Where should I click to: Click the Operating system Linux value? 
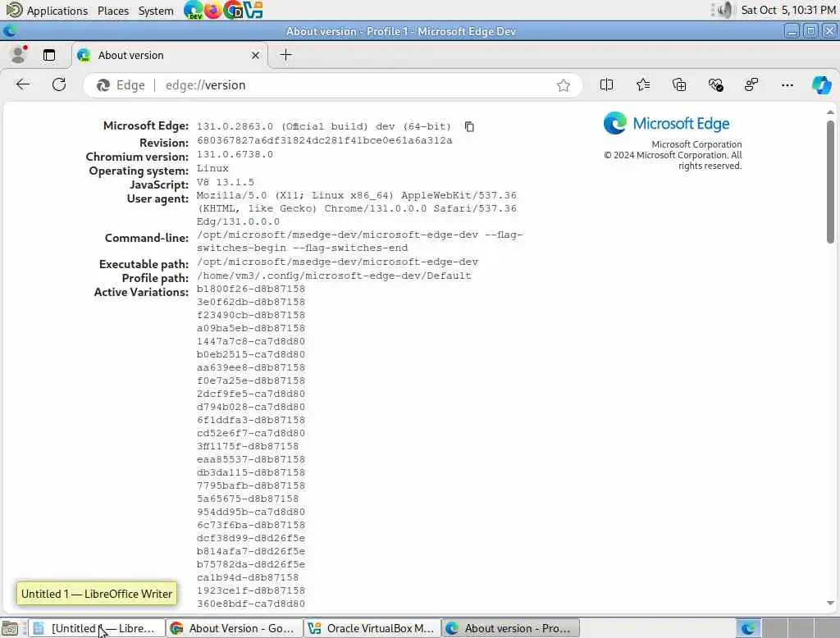(212, 168)
